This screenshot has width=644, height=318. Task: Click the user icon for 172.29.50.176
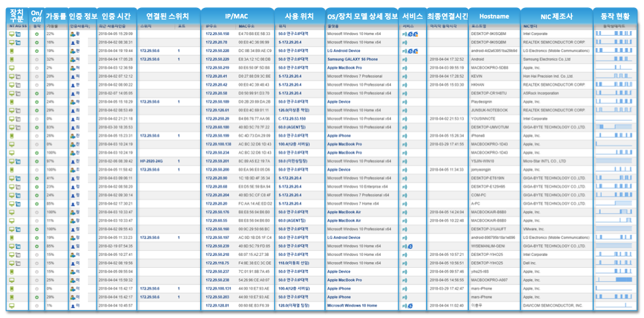point(73,212)
